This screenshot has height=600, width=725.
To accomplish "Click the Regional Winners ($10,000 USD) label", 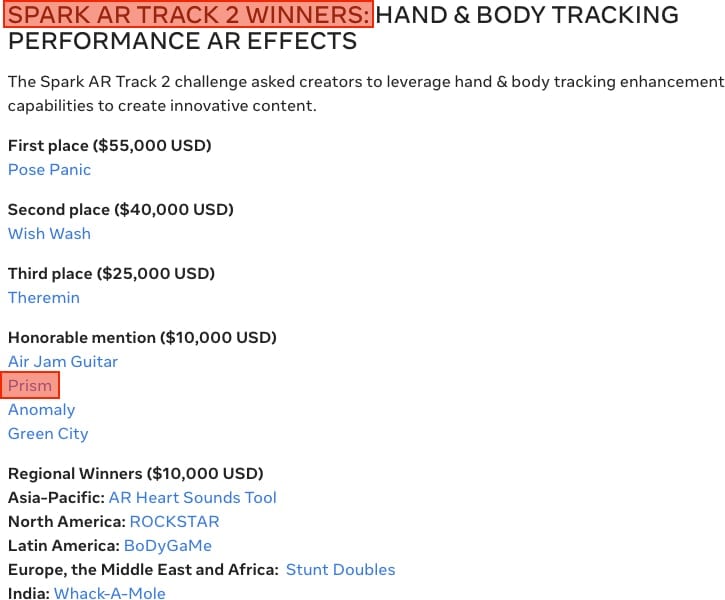I will click(135, 474).
